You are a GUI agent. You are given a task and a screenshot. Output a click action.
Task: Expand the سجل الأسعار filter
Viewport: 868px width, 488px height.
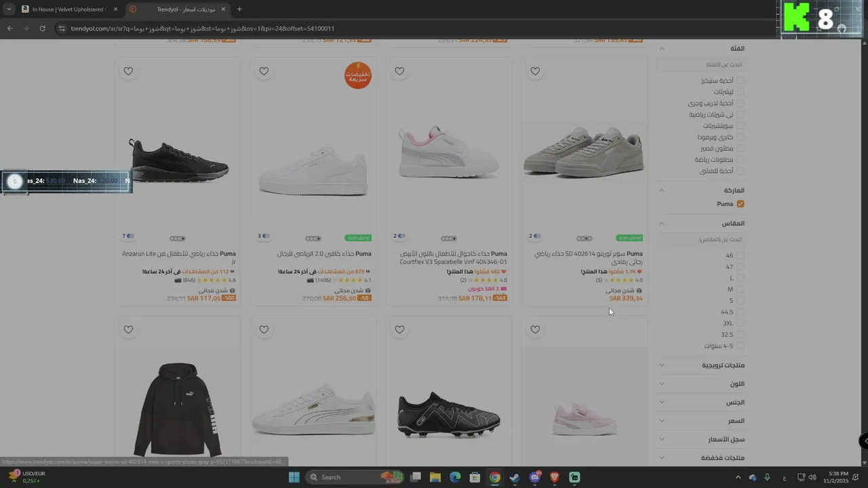(x=662, y=439)
